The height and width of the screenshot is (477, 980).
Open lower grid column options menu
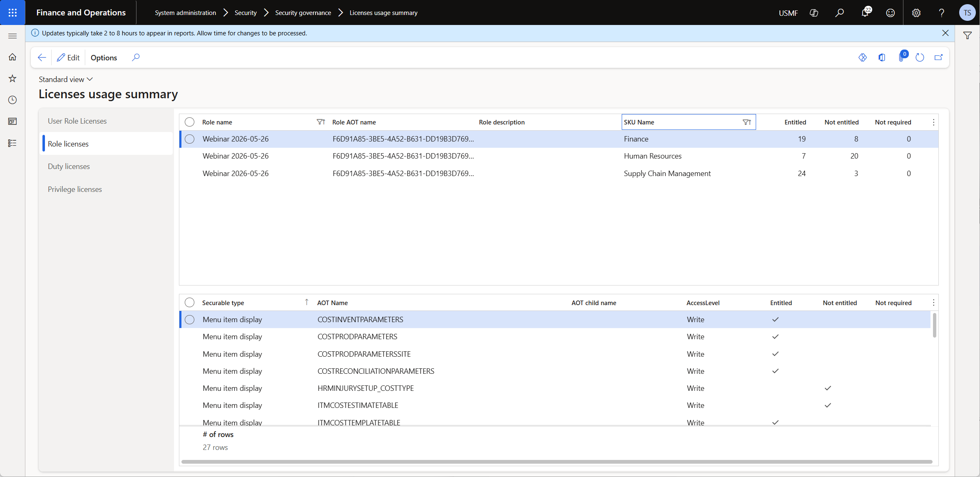(933, 303)
